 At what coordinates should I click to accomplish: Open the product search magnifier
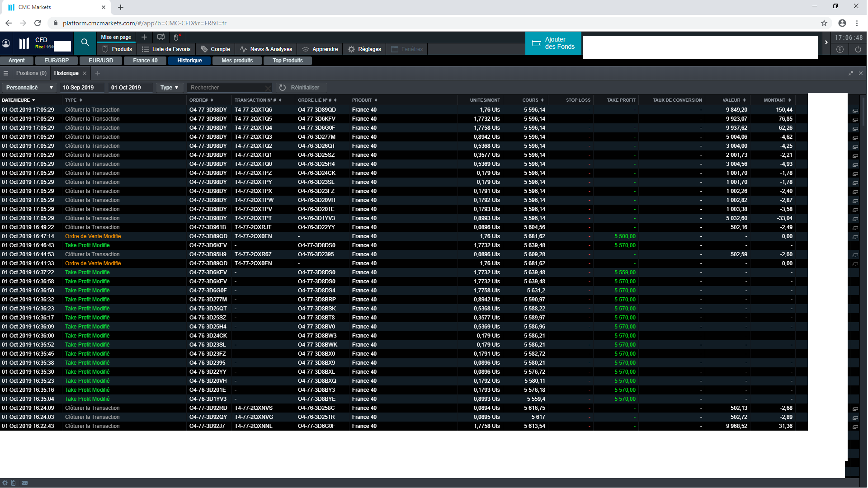(85, 42)
